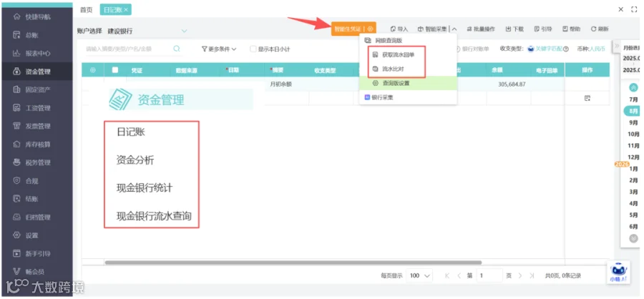Viewport: 644px width, 299px height.
Task: Close the 日记账 tab
Action: (126, 10)
